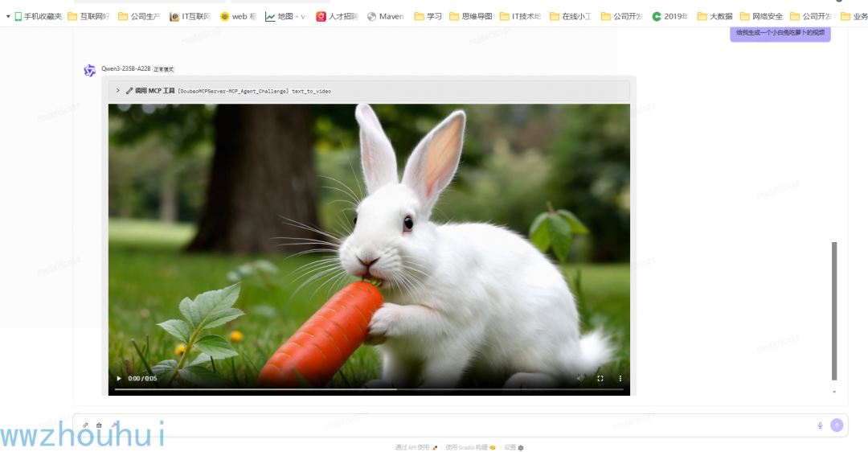868x452 pixels.
Task: Open the IT技术培 bookmark folder
Action: tap(520, 17)
